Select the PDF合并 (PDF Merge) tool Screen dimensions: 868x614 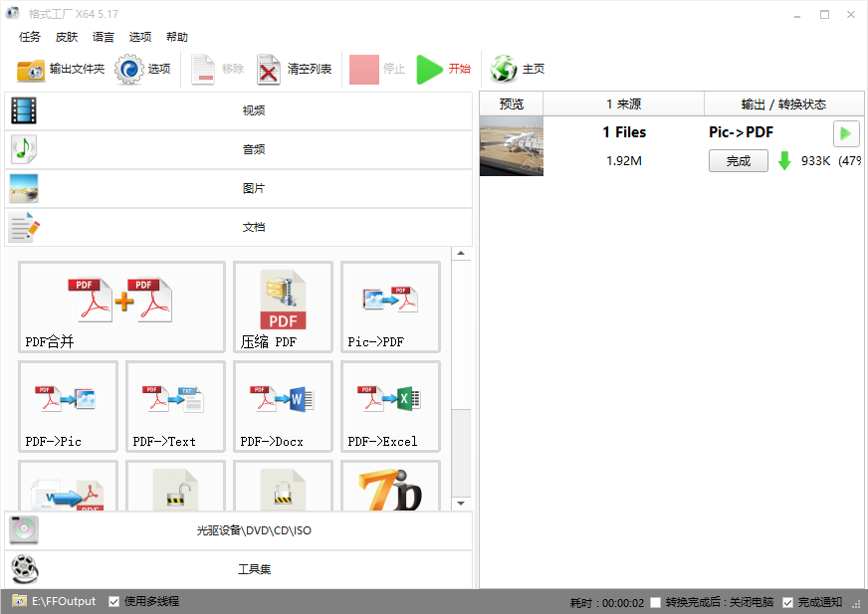click(120, 307)
